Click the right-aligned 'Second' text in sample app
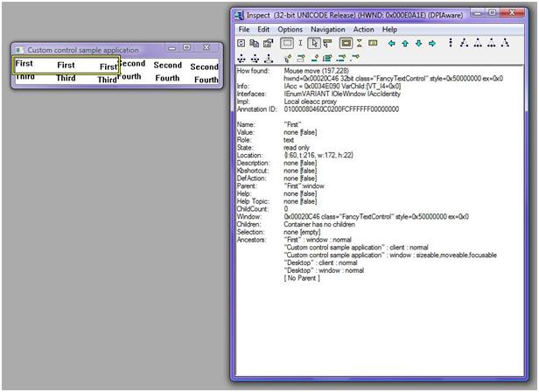 [x=204, y=66]
